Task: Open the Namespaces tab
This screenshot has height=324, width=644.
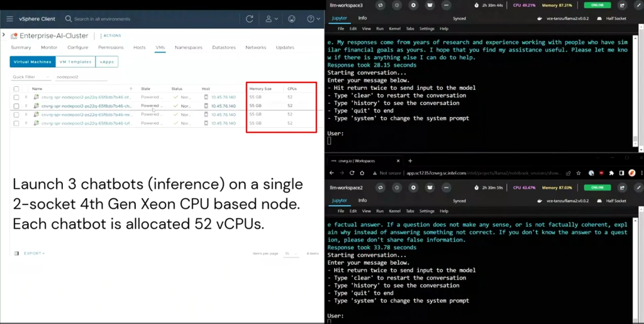Action: tap(189, 47)
